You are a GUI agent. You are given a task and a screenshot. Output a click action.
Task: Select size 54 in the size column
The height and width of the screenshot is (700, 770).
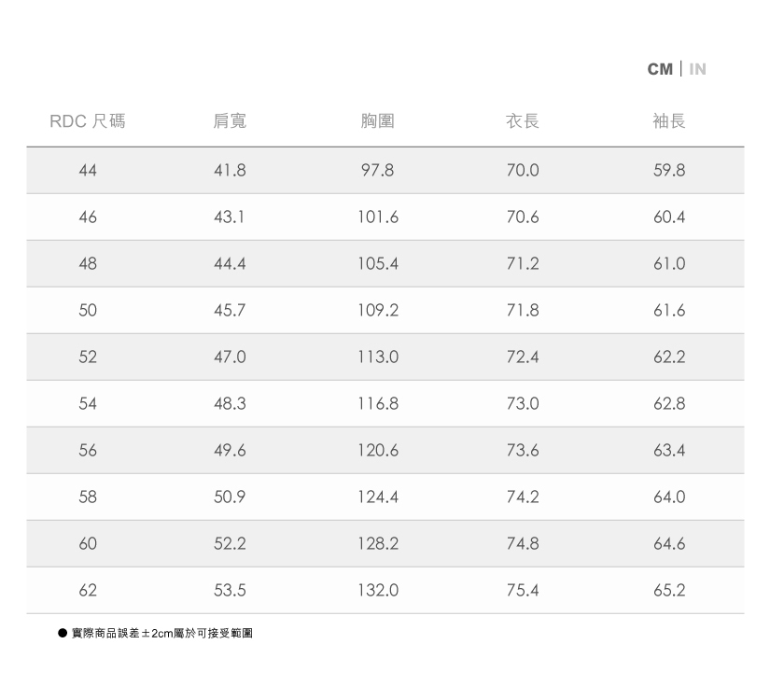pyautogui.click(x=88, y=404)
